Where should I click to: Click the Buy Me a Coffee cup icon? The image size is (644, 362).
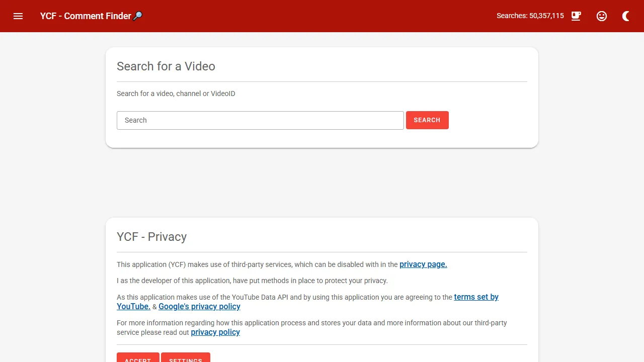576,16
